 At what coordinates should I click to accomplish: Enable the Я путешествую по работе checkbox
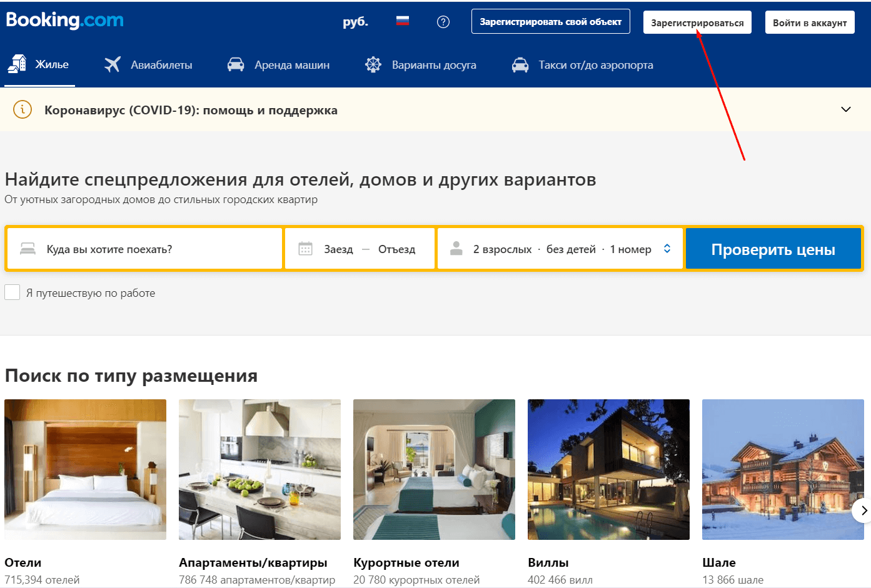tap(13, 292)
